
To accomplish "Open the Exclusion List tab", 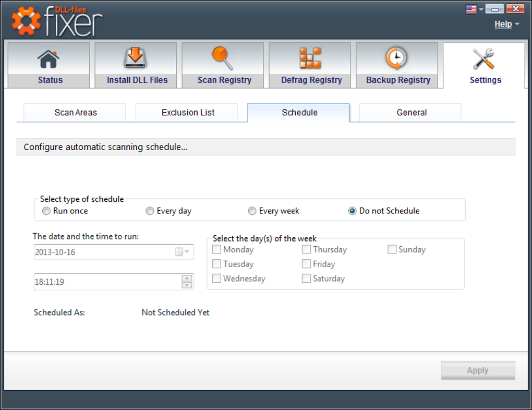I will tap(188, 113).
